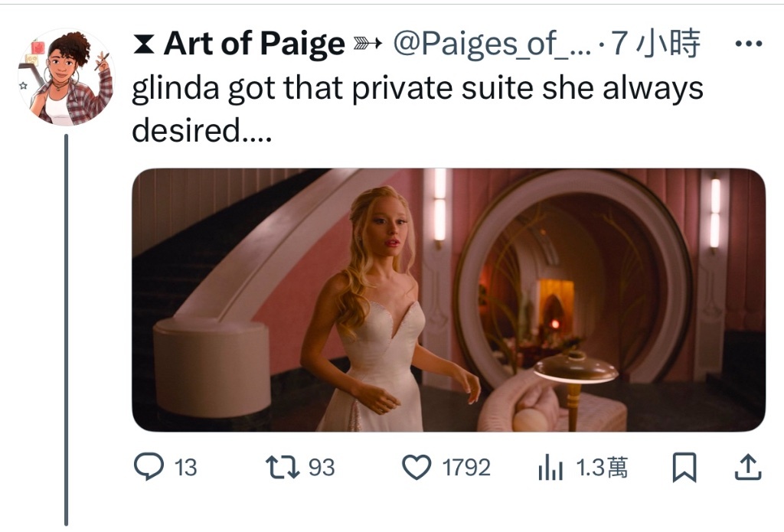Share the tweet using upload arrow

click(747, 467)
